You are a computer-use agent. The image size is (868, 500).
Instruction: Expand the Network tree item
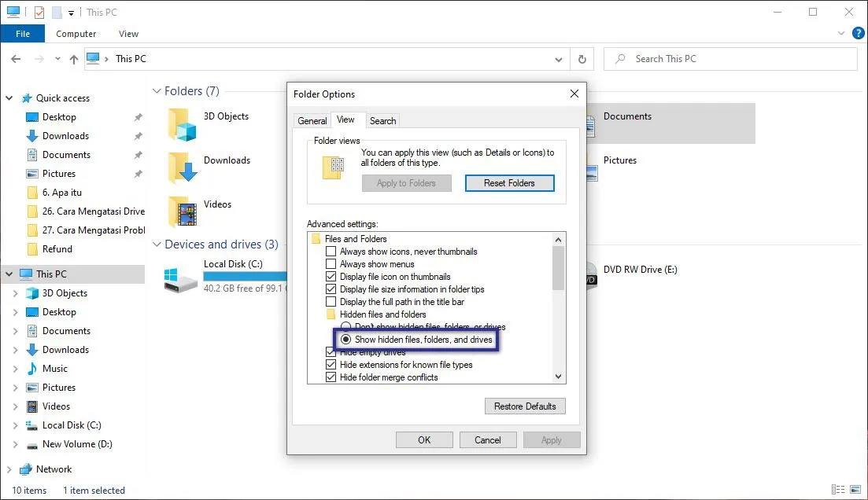(x=9, y=469)
